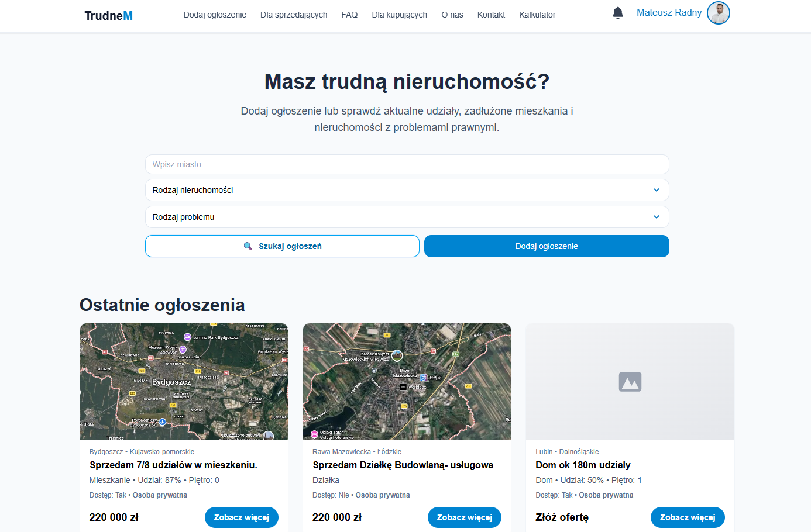View more of the Lubin listing
This screenshot has width=811, height=532.
[688, 517]
